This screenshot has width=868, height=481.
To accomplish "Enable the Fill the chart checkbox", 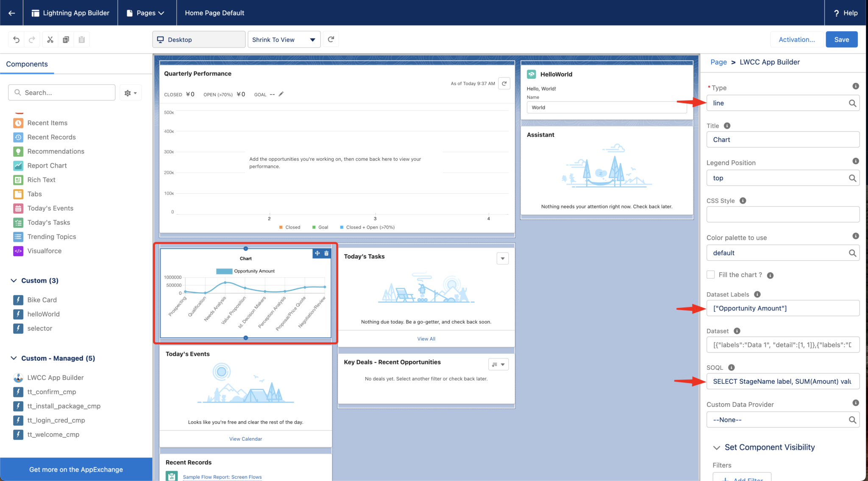I will (x=710, y=274).
